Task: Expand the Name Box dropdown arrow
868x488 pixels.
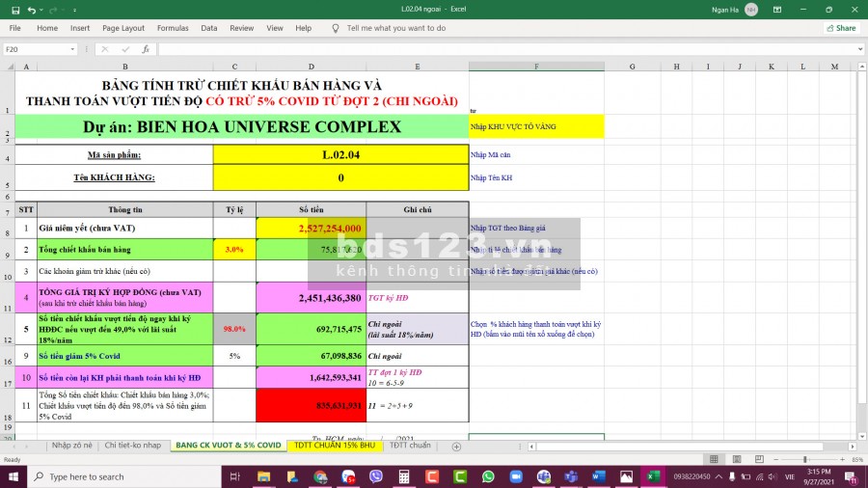Action: click(x=72, y=49)
